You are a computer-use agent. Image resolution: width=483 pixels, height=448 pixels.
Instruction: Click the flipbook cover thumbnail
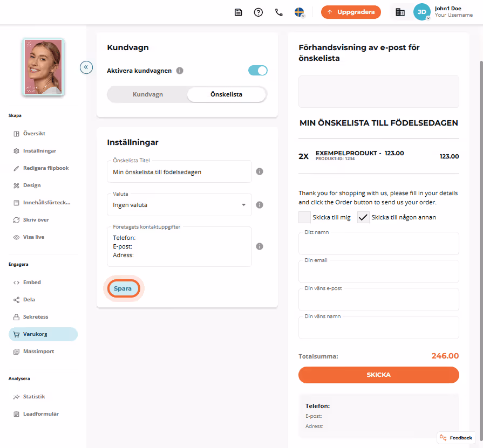tap(43, 67)
